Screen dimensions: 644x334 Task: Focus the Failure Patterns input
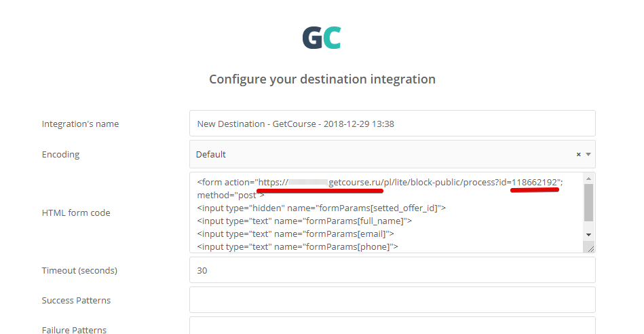coord(392,327)
